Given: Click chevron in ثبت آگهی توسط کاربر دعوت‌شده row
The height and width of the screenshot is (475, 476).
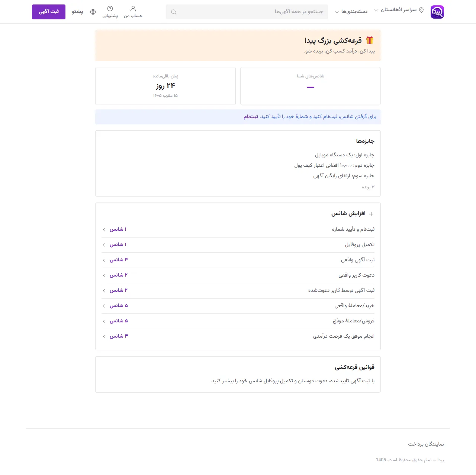Looking at the screenshot, I should click(104, 291).
